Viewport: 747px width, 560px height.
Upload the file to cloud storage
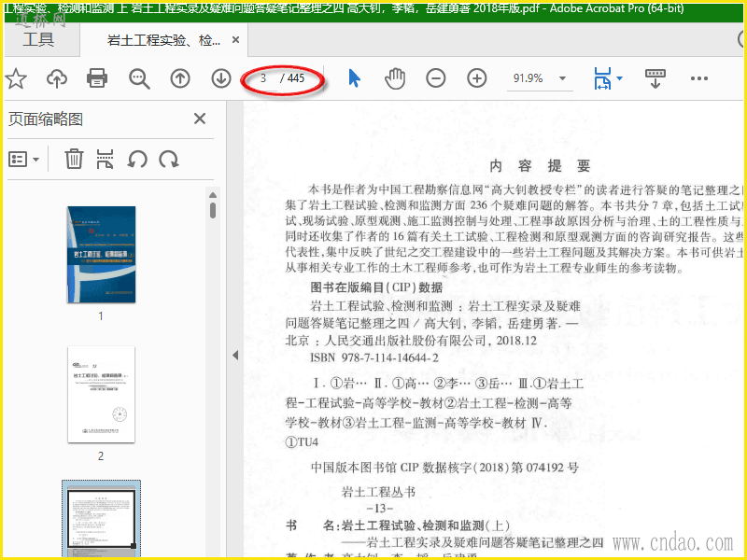[57, 78]
